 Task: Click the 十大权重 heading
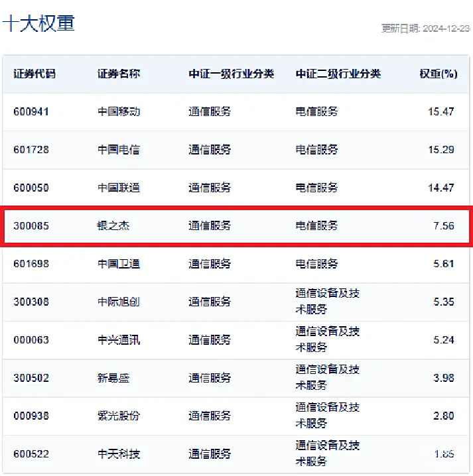[38, 23]
